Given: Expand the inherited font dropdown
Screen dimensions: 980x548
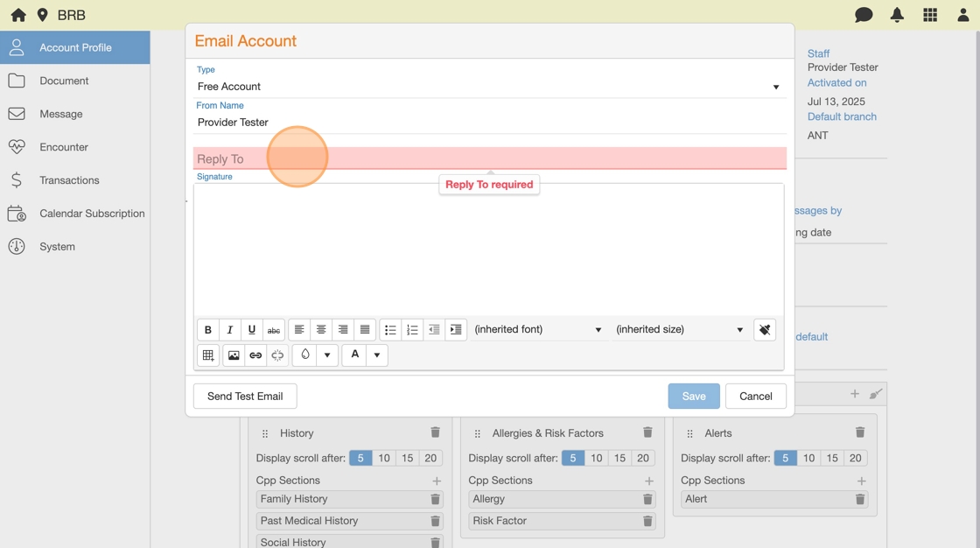Looking at the screenshot, I should click(537, 330).
